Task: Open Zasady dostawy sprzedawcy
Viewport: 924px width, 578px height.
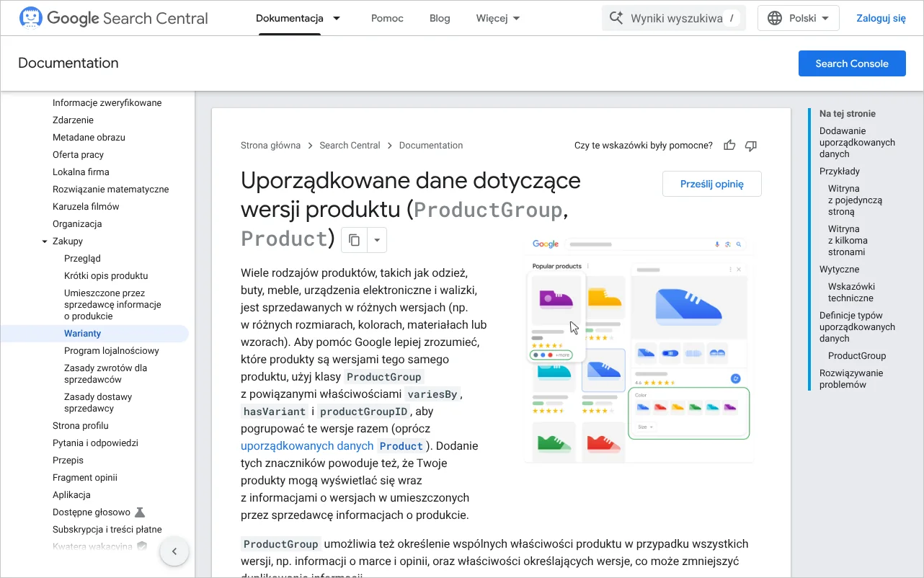Action: point(98,403)
